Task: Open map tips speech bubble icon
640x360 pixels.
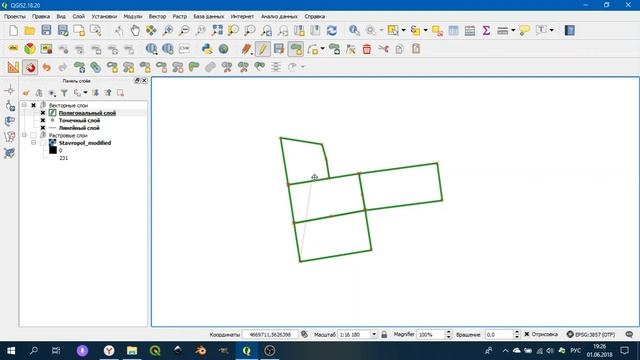Action: [x=524, y=30]
